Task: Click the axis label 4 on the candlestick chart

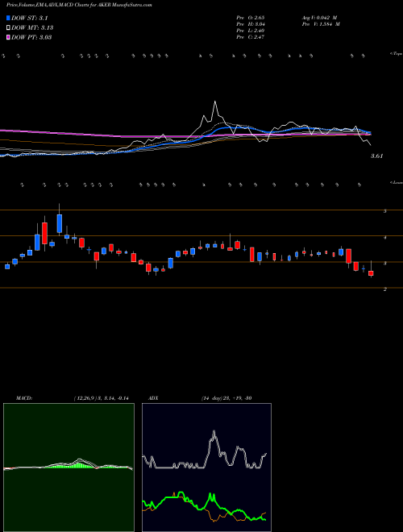Action: [x=384, y=238]
